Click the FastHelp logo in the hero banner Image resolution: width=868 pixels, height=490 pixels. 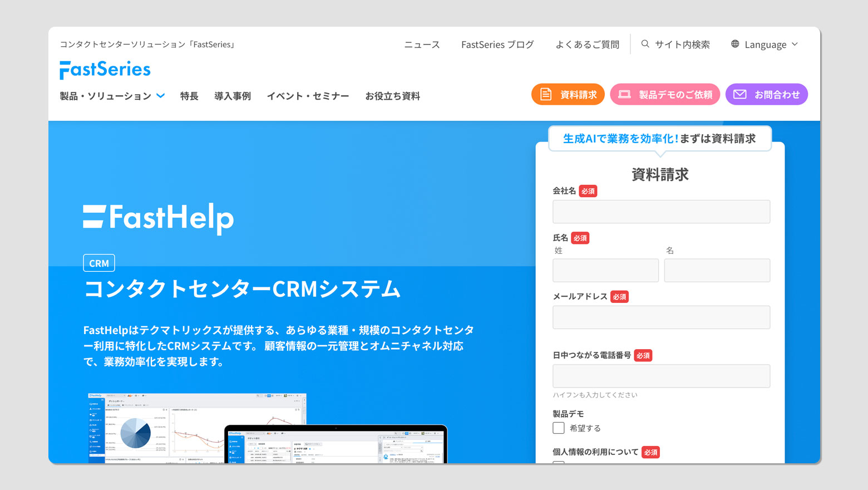159,218
